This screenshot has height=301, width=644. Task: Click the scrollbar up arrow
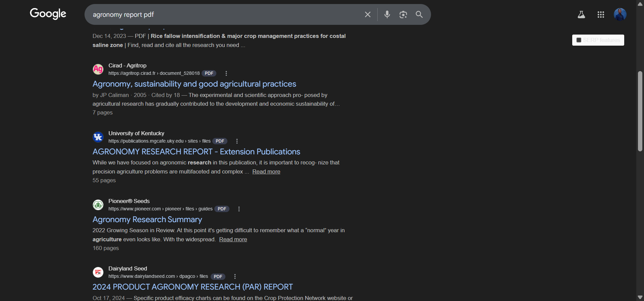[x=640, y=4]
